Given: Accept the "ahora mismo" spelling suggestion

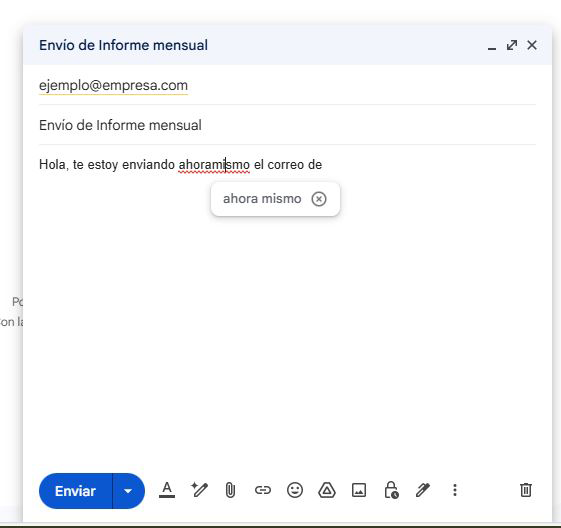Looking at the screenshot, I should coord(262,199).
